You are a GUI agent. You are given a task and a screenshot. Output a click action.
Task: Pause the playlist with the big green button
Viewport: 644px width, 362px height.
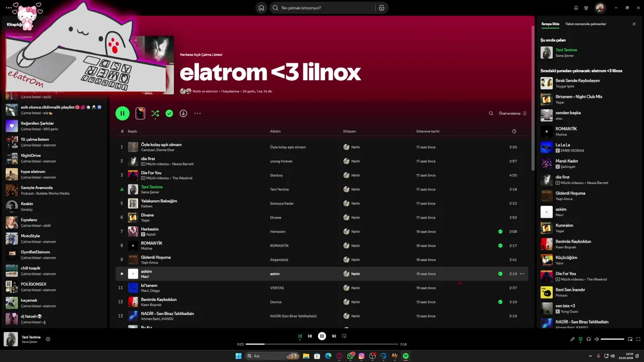[x=122, y=113]
